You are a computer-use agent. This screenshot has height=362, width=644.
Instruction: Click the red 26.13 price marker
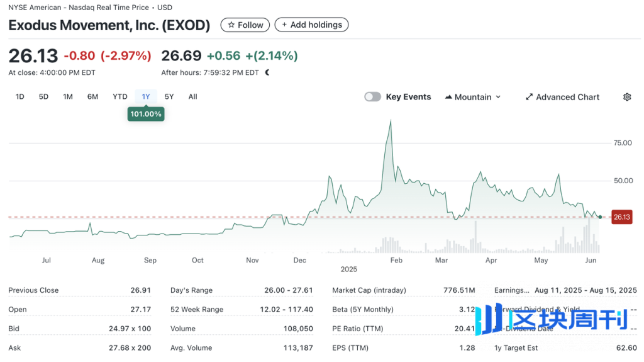(x=622, y=217)
